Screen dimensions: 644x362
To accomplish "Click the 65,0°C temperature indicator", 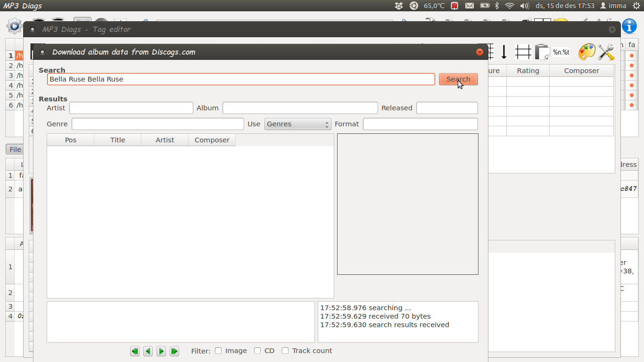I will 434,6.
